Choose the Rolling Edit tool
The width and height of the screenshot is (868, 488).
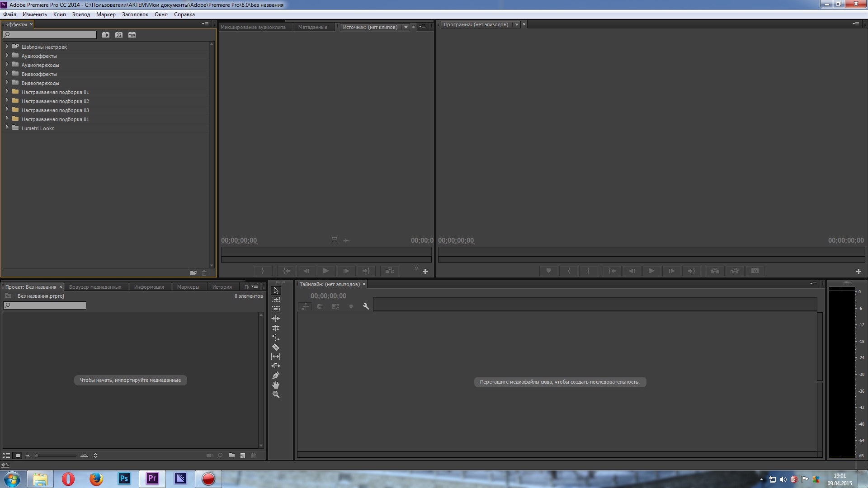pos(276,328)
